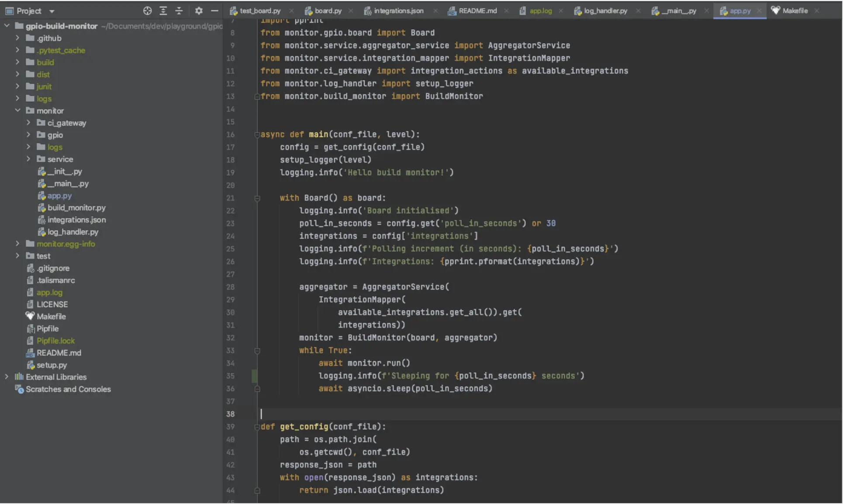This screenshot has height=504, width=843.
Task: Expand the test folder
Action: tap(17, 256)
